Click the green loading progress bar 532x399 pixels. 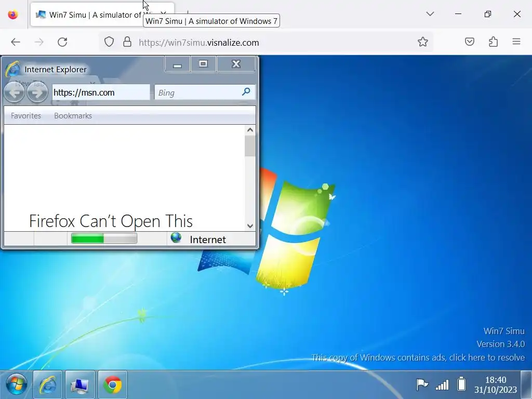104,238
